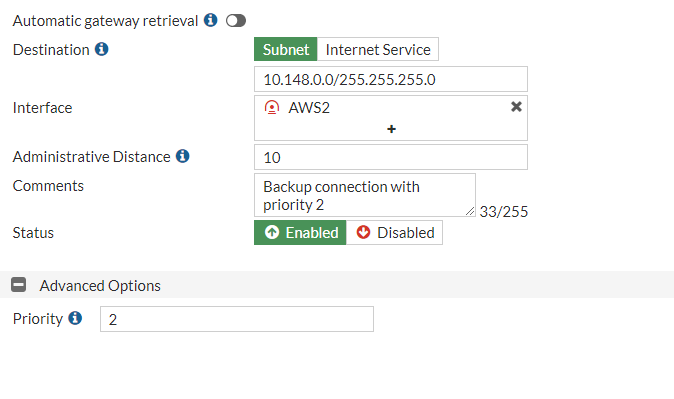The image size is (674, 399).
Task: Click info icon beside Administrative Distance
Action: [182, 156]
